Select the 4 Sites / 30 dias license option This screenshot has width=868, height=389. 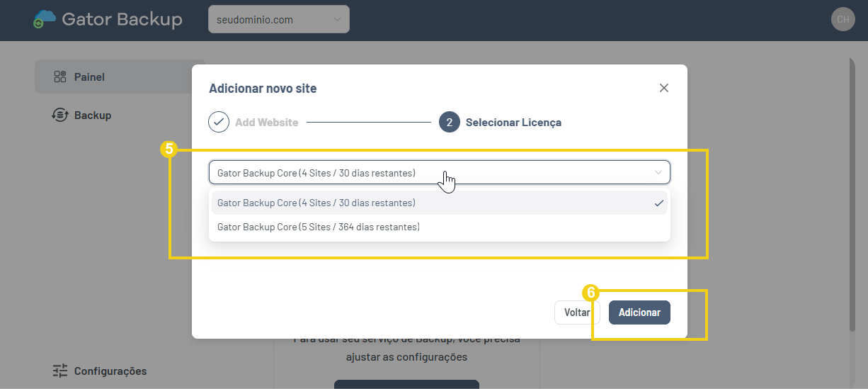click(439, 203)
